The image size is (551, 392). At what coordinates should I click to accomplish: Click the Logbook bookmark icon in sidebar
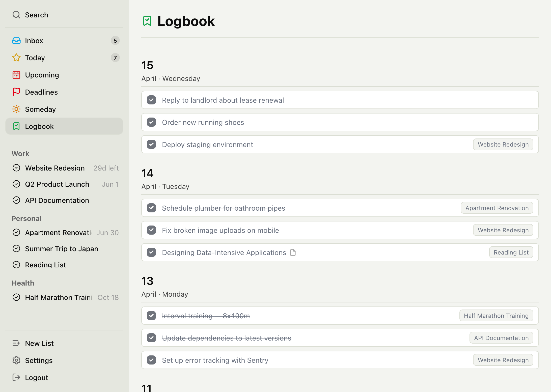[x=16, y=126]
